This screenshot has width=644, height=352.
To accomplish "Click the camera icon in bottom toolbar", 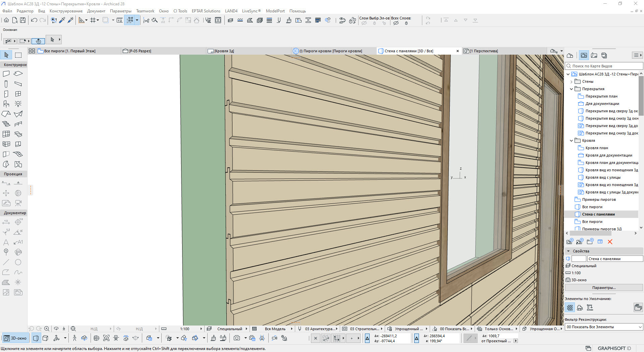I will pos(237,338).
